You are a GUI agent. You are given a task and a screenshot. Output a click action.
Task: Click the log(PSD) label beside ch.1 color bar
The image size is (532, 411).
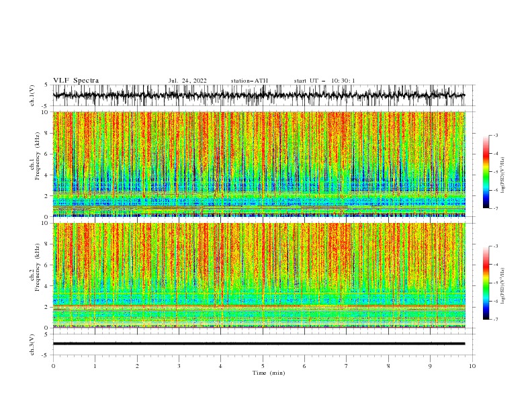pyautogui.click(x=503, y=175)
